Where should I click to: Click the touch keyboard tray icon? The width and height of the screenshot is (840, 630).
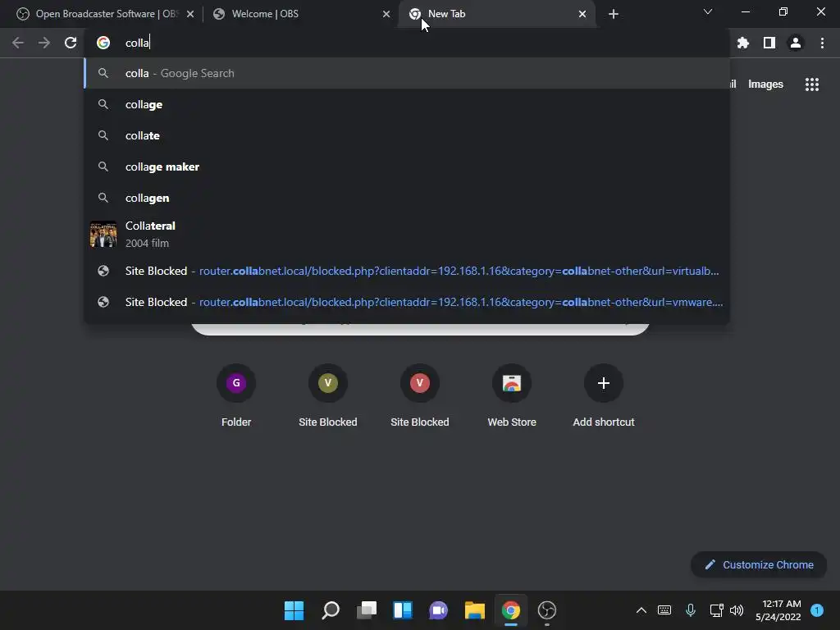(x=664, y=610)
